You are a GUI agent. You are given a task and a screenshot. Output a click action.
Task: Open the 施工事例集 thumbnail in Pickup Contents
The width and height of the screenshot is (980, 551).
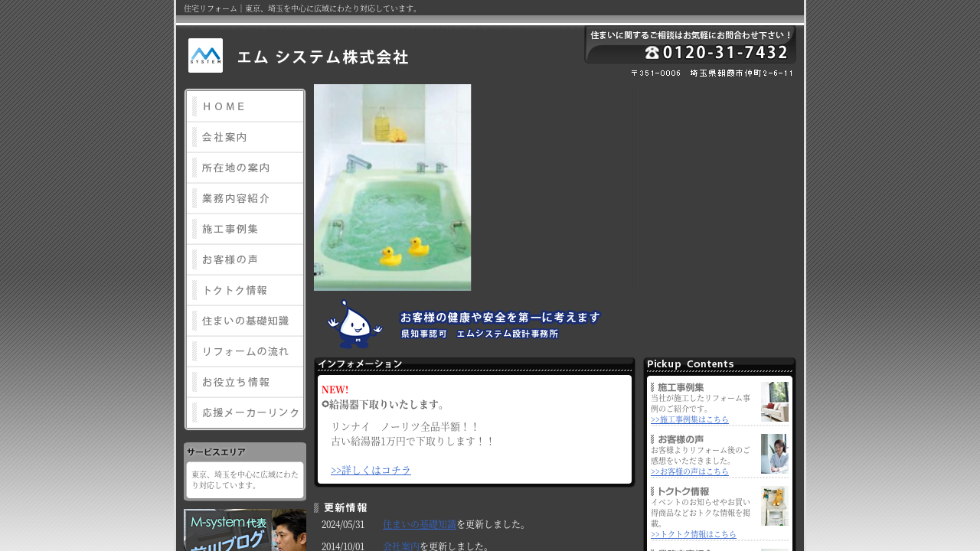774,402
